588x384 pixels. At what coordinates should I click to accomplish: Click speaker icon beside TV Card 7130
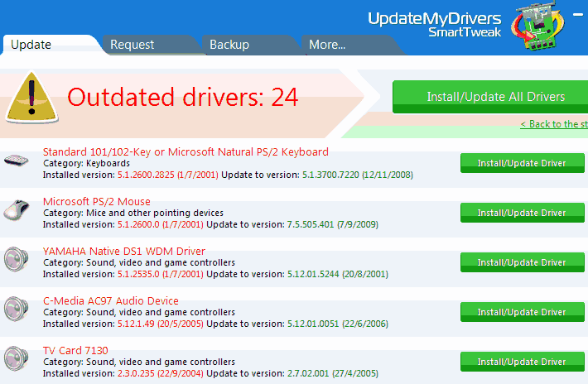(16, 358)
